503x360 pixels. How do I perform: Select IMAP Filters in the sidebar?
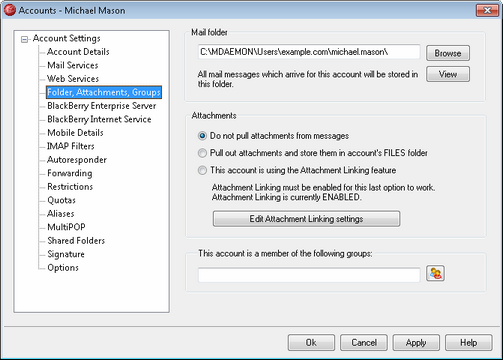71,146
